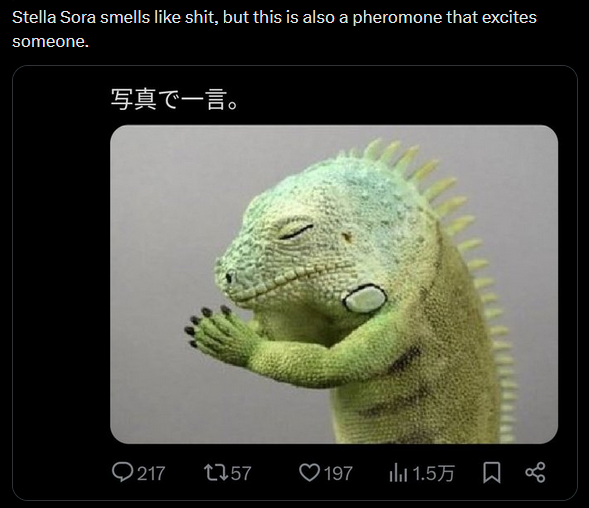The width and height of the screenshot is (589, 508).
Task: Bookmark the quoted post
Action: pyautogui.click(x=491, y=472)
